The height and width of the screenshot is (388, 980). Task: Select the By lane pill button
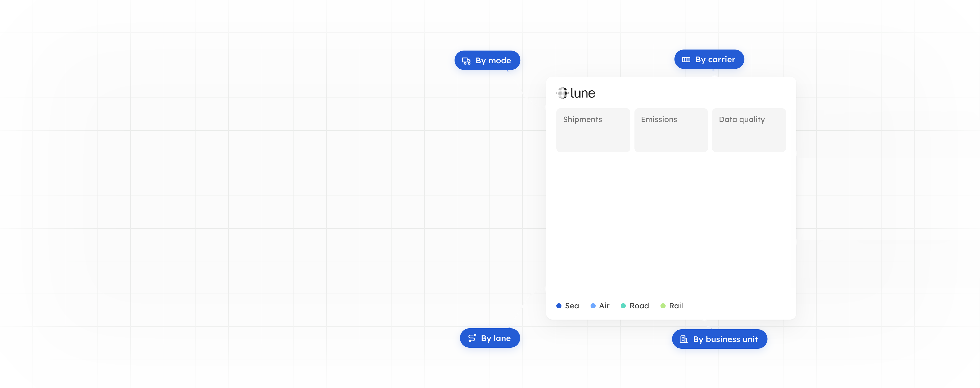pos(490,338)
